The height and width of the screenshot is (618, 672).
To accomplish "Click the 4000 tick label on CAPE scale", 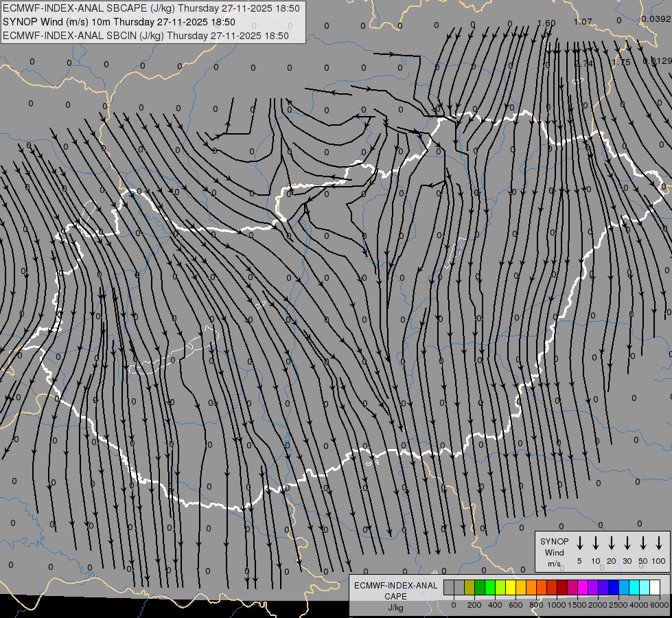I will click(x=639, y=605).
